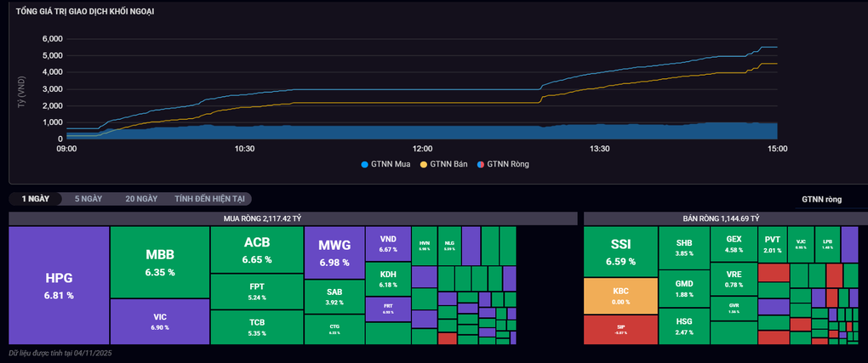The width and height of the screenshot is (868, 363).
Task: Click the BÁN RÒNG 1,144.69 TỶ header
Action: coord(721,218)
